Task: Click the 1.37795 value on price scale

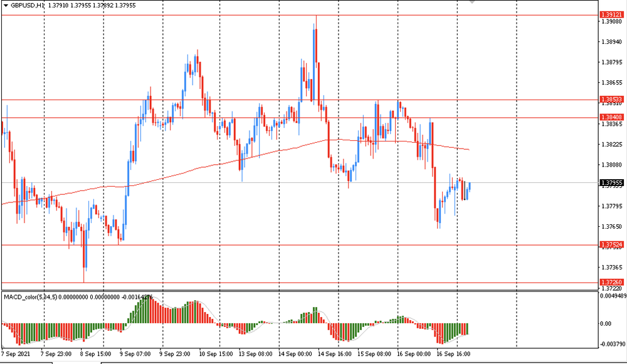Action: [x=612, y=206]
